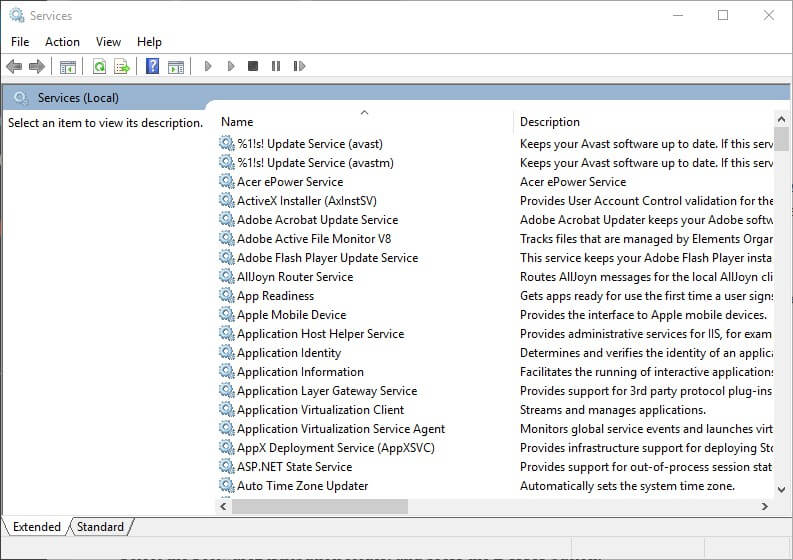Open the Action menu

click(x=62, y=42)
